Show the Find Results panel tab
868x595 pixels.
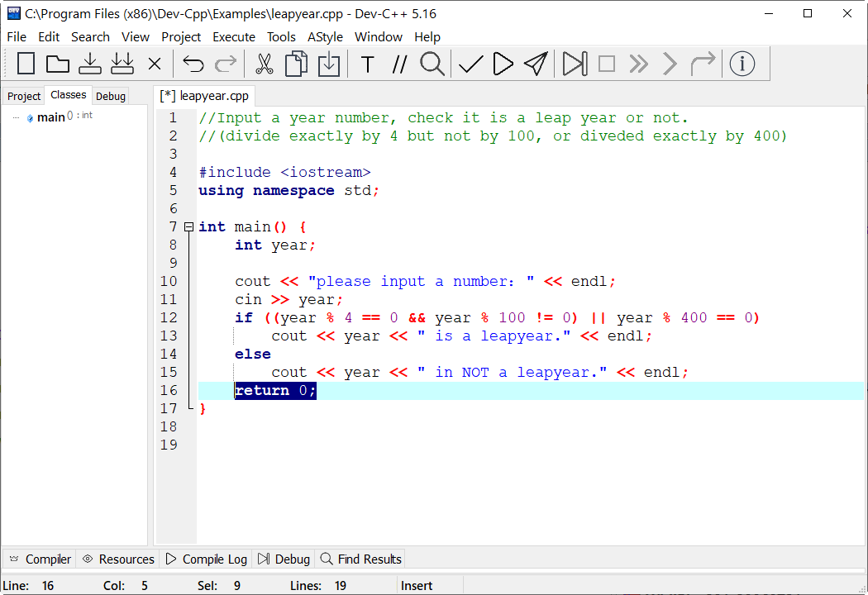(x=361, y=559)
